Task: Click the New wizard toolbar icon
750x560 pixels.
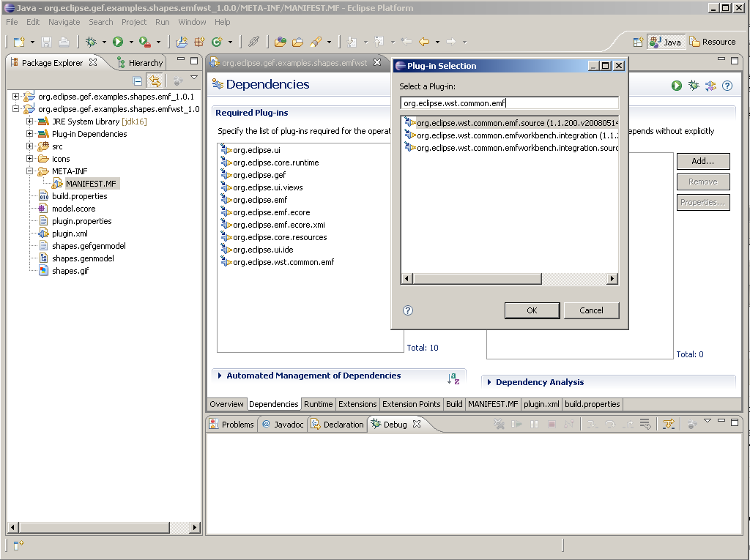Action: [x=19, y=42]
